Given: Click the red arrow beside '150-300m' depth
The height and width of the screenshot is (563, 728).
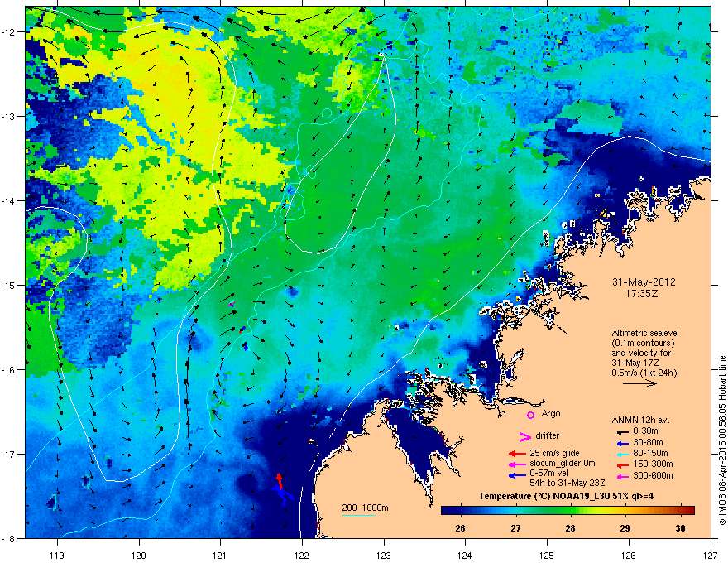Looking at the screenshot, I should coord(622,464).
